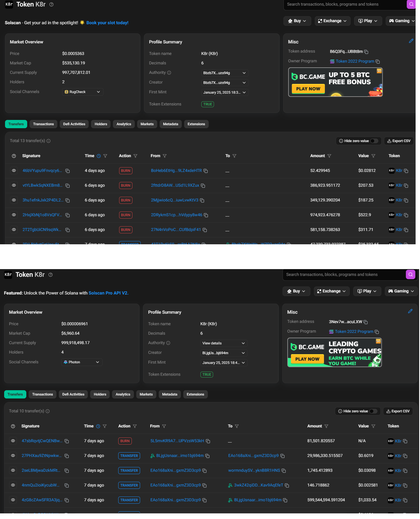The image size is (420, 519).
Task: Expand First Mint January 25, 2025 18:4... dropdown
Action: (x=224, y=363)
